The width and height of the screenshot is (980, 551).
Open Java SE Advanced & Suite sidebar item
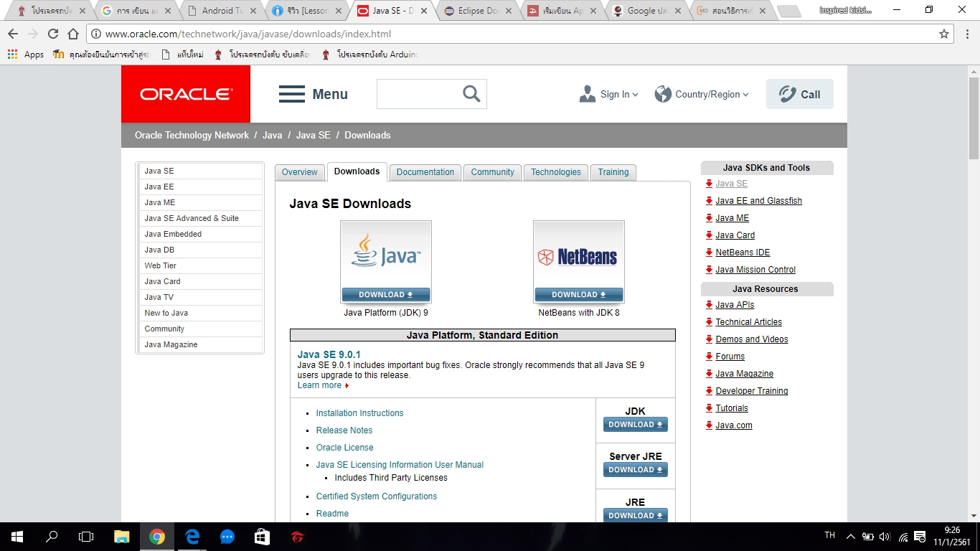pyautogui.click(x=200, y=218)
